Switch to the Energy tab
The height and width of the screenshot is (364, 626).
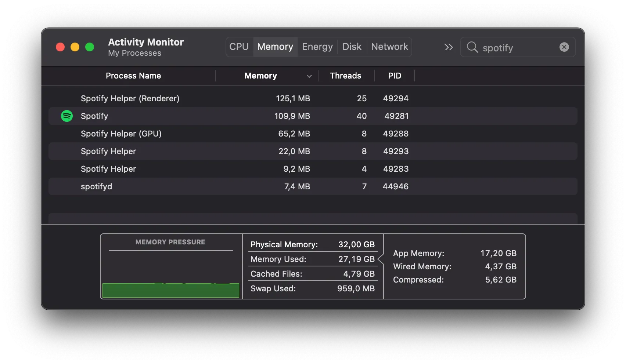click(x=317, y=47)
